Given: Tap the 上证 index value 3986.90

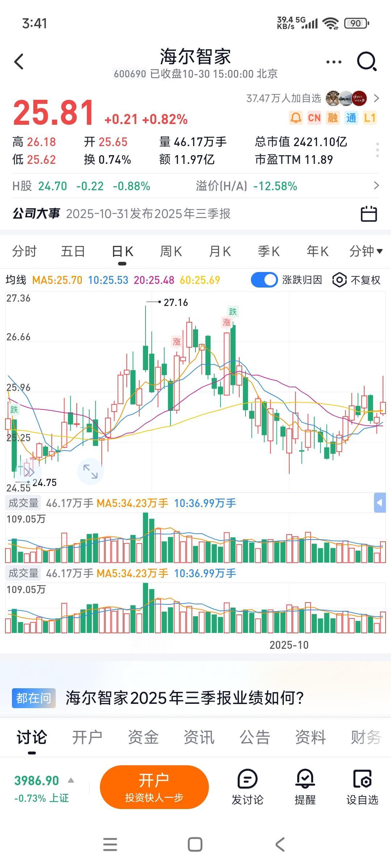Looking at the screenshot, I should coord(37,780).
